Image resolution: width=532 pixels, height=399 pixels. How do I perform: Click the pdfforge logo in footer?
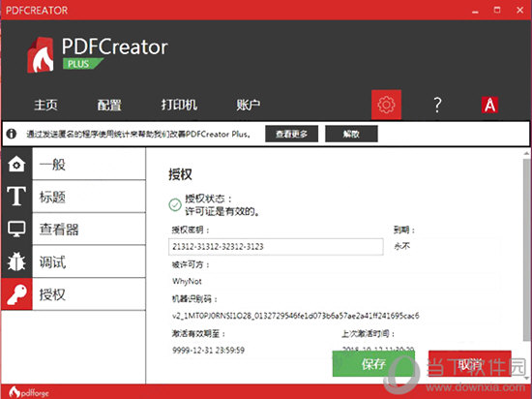coord(28,392)
